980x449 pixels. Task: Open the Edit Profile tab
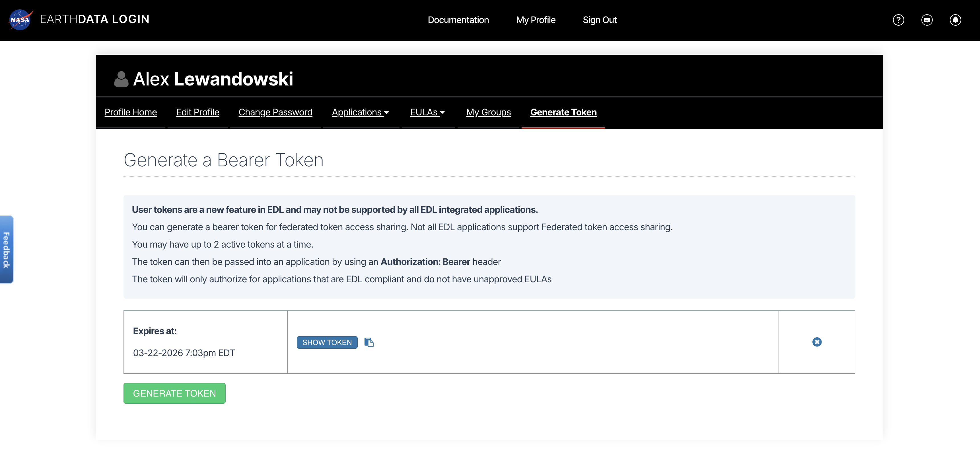point(197,112)
